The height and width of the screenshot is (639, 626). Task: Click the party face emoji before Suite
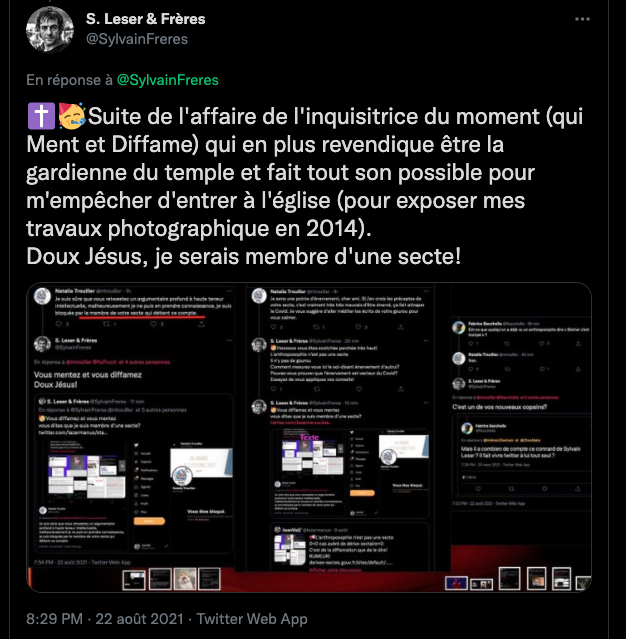click(x=72, y=116)
